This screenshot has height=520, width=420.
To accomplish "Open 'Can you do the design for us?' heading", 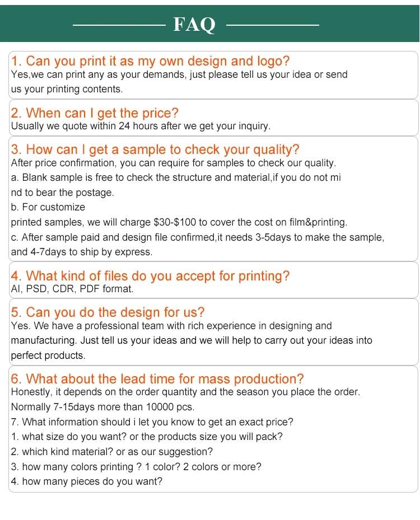I will click(108, 312).
